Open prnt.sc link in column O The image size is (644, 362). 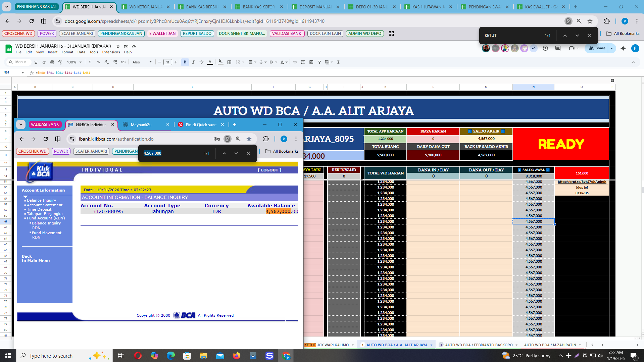pyautogui.click(x=582, y=182)
